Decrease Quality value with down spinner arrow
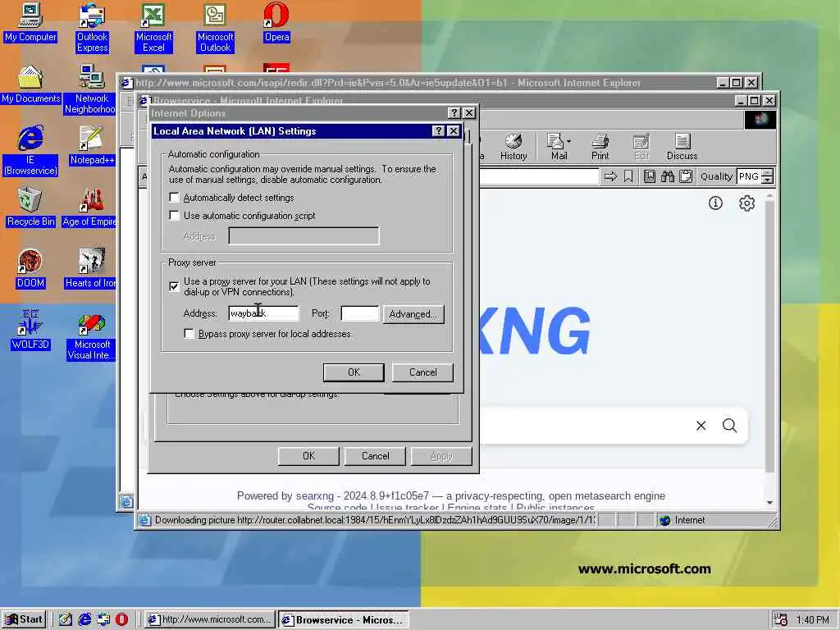 click(768, 180)
